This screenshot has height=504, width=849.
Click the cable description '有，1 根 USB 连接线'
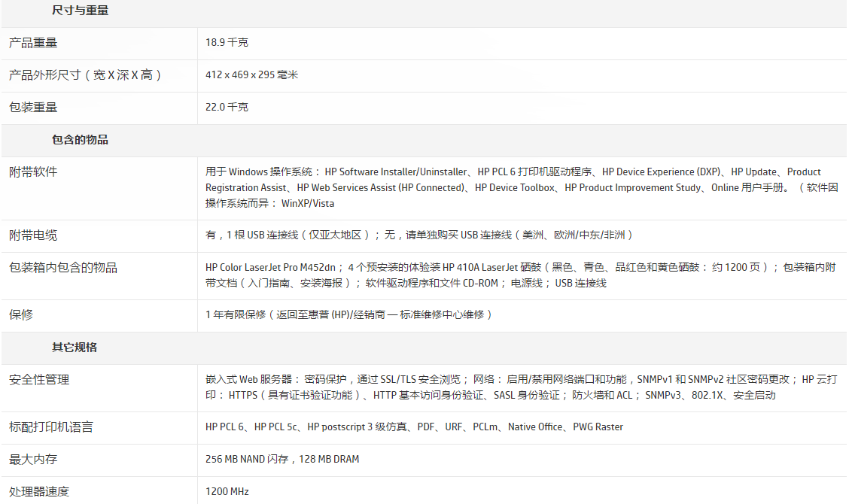pyautogui.click(x=418, y=235)
